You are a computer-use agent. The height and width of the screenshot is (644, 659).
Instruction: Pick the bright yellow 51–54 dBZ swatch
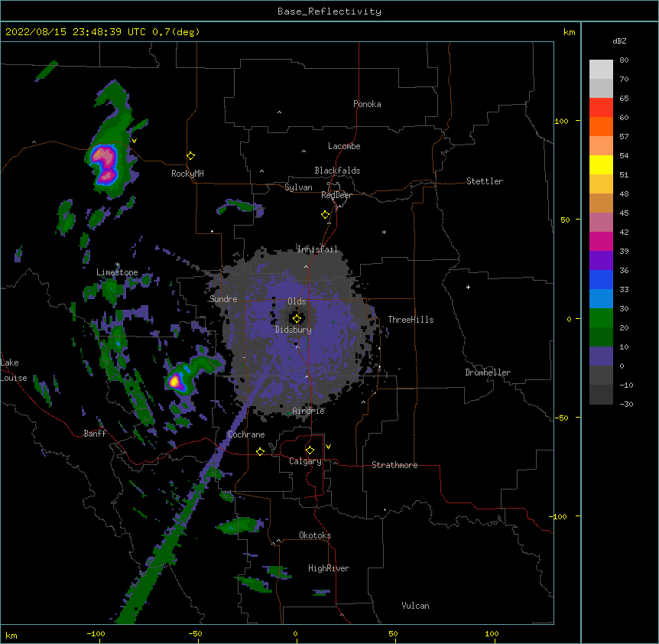click(x=601, y=165)
